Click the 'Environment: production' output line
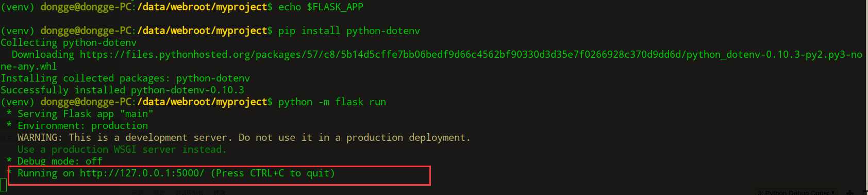 point(82,126)
